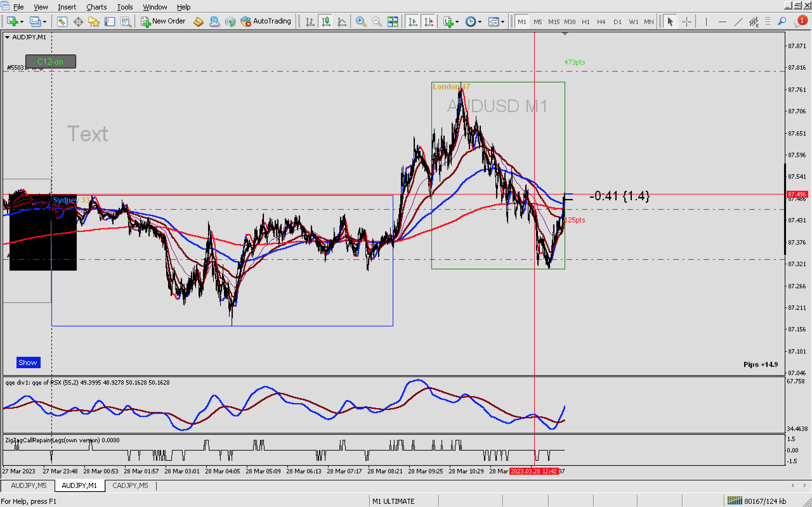
Task: Click the New Order button
Action: tap(163, 21)
